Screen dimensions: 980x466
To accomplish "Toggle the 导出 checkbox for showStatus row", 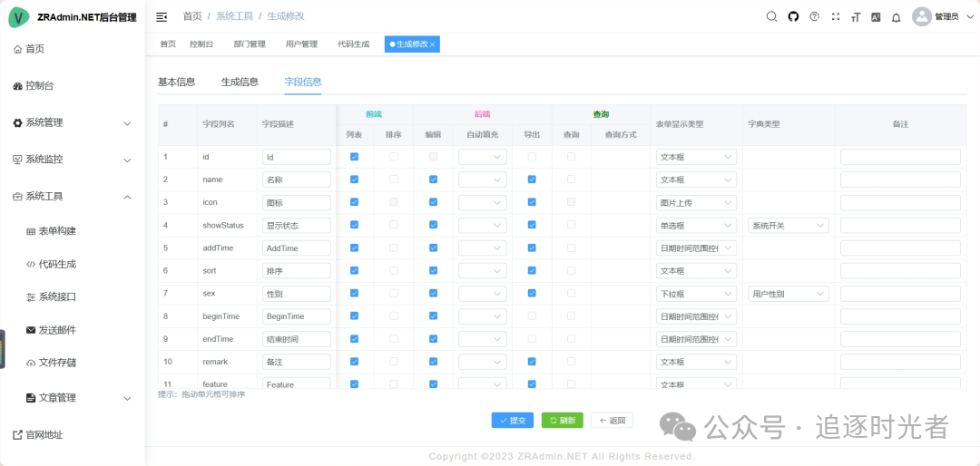I will [532, 225].
